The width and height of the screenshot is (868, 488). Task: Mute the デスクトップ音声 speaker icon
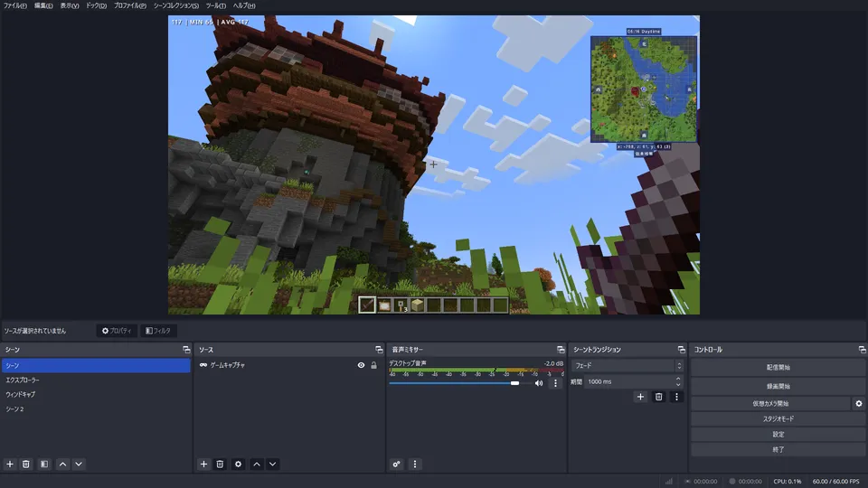pos(539,383)
